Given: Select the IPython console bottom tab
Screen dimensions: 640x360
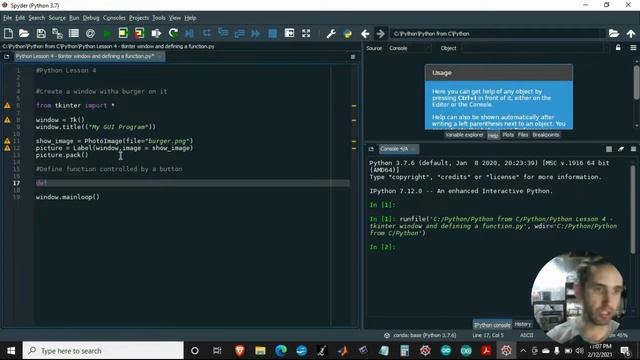Looking at the screenshot, I should click(492, 325).
